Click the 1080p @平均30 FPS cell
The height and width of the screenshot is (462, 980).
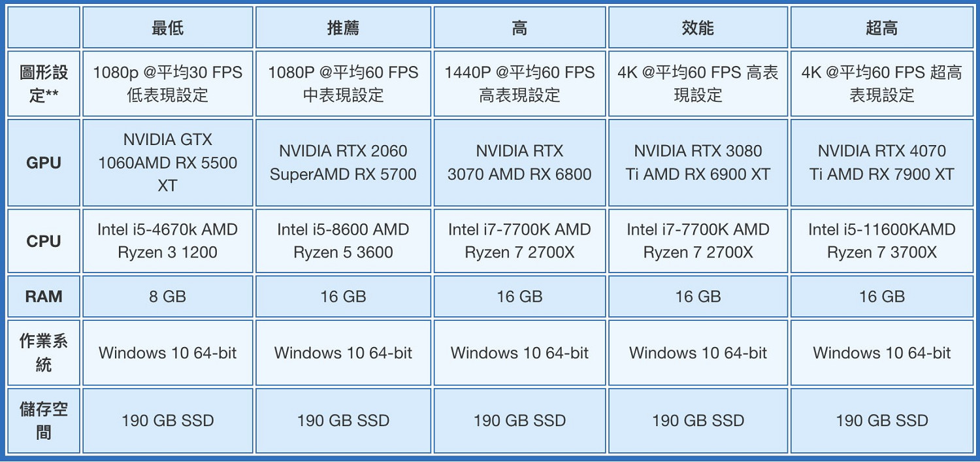coord(167,84)
